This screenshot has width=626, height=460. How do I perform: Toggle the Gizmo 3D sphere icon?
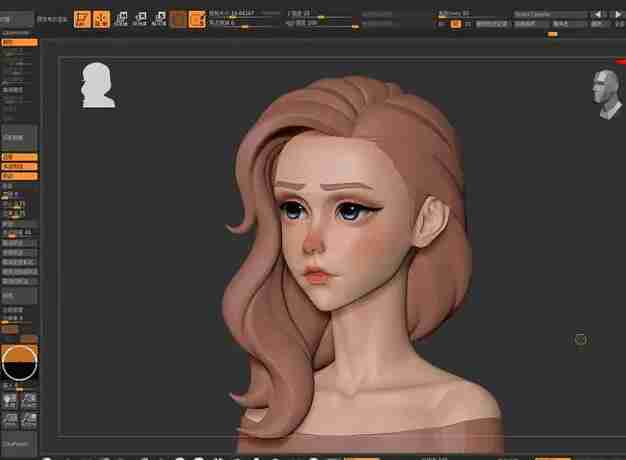(178, 18)
